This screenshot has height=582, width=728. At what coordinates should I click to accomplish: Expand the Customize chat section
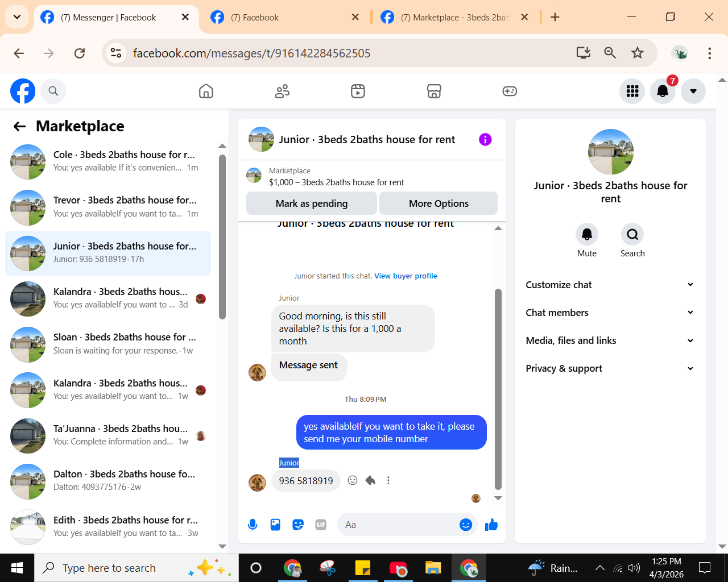pos(610,285)
